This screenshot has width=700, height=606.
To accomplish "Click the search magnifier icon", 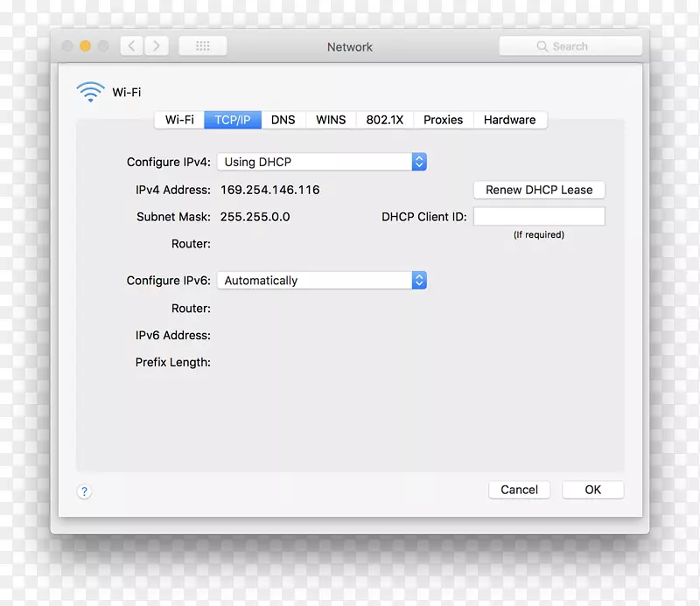I will coord(543,46).
